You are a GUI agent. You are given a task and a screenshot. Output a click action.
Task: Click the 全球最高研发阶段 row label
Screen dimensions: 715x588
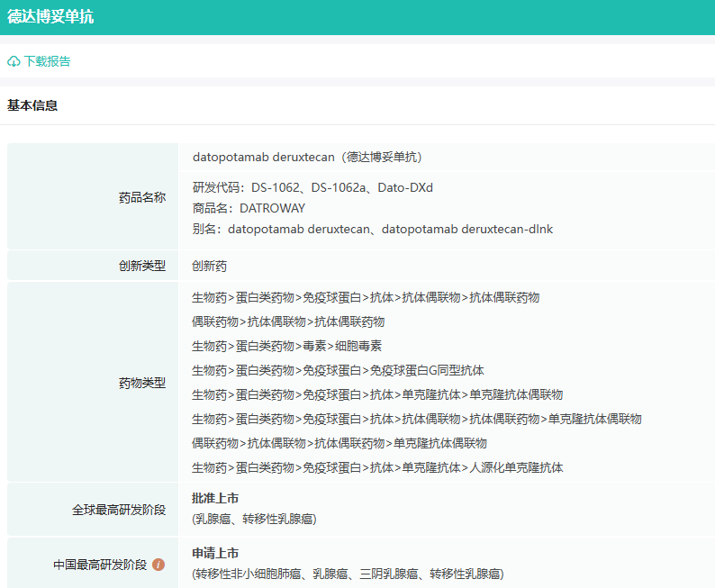119,510
